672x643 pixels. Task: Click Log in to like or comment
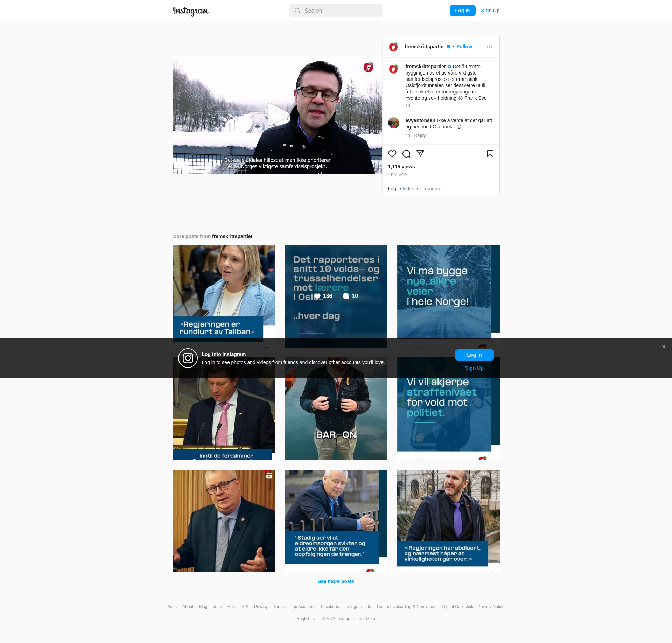[x=394, y=189]
